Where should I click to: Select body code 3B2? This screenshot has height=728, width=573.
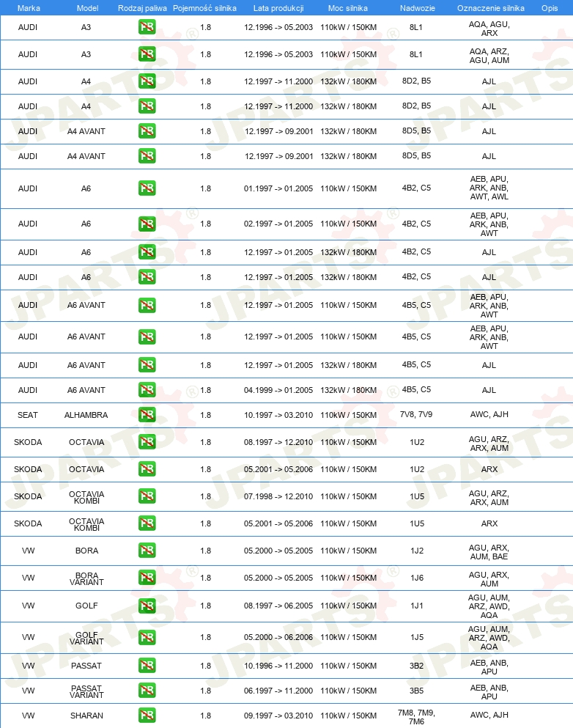(x=416, y=666)
